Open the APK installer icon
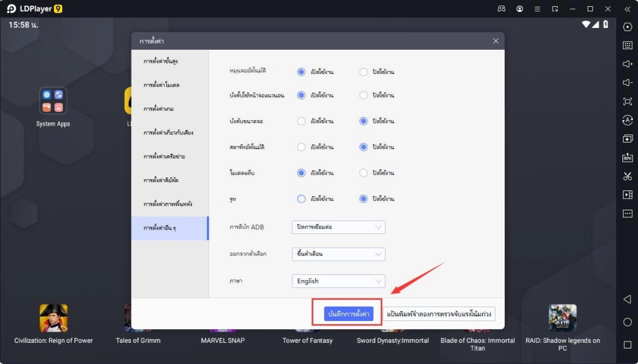The image size is (638, 364). [627, 158]
